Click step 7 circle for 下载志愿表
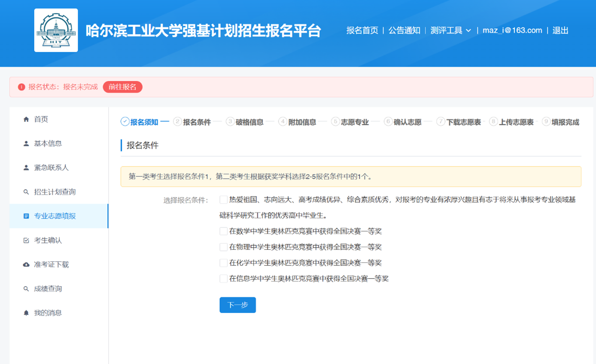This screenshot has height=364, width=596. [x=441, y=121]
